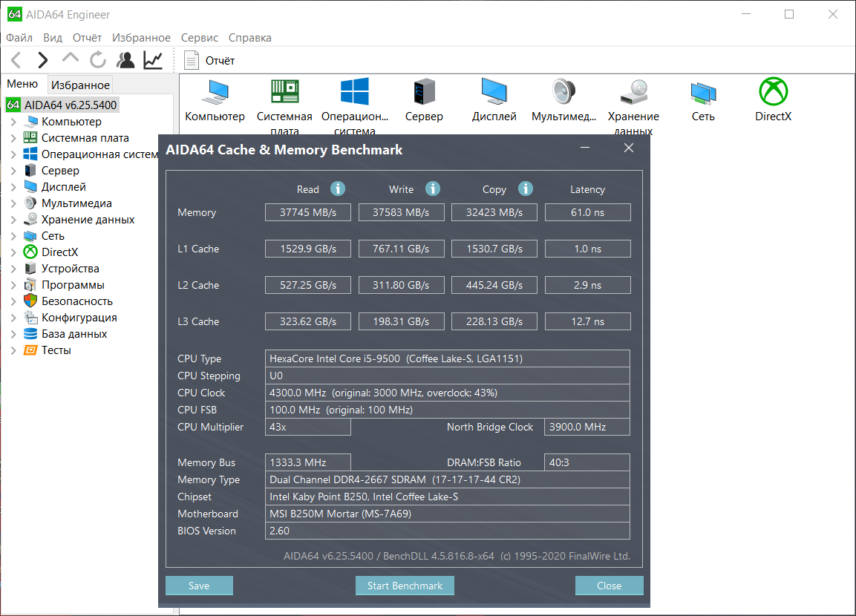
Task: Click the info icon next to Read
Action: point(338,189)
